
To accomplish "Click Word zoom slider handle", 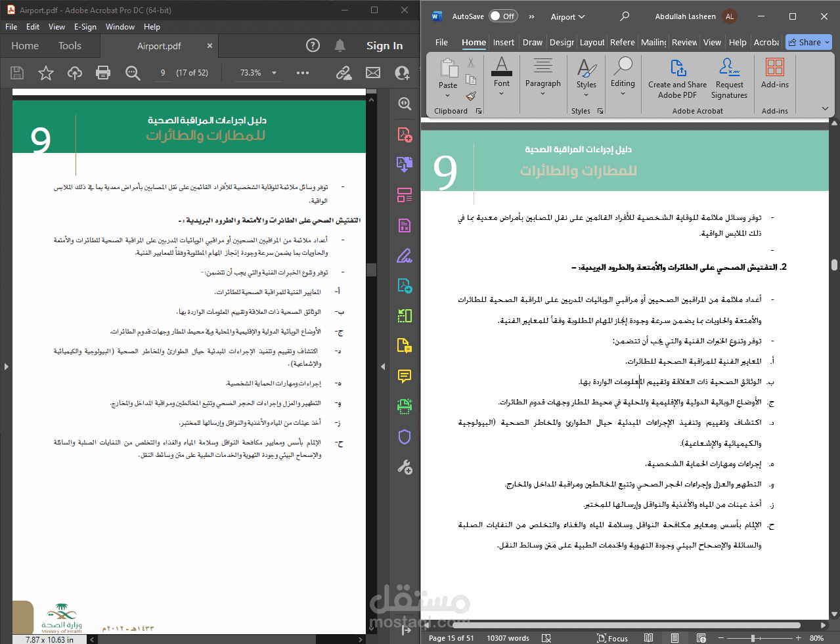I will 753,638.
